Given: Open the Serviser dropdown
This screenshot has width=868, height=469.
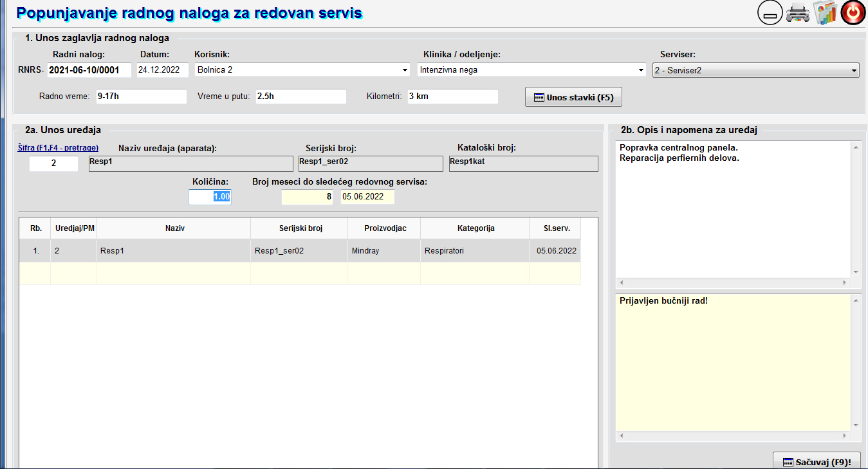Looking at the screenshot, I should pyautogui.click(x=755, y=70).
